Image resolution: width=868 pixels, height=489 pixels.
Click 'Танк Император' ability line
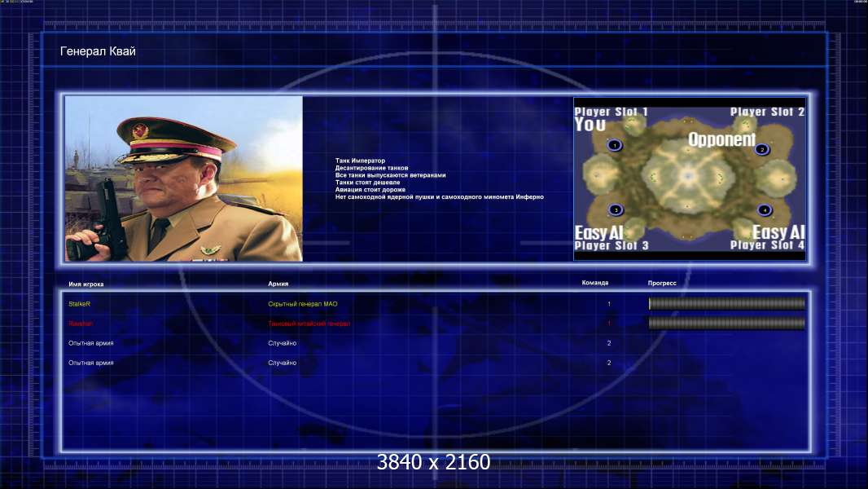tap(360, 161)
